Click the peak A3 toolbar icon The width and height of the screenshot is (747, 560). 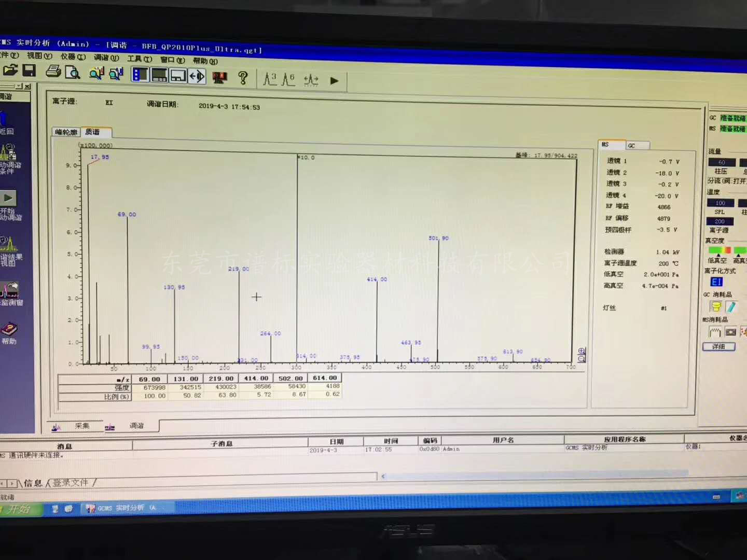pyautogui.click(x=270, y=79)
